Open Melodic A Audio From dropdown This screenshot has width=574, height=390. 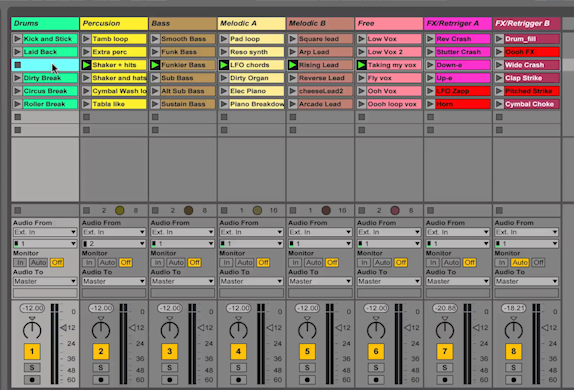251,232
